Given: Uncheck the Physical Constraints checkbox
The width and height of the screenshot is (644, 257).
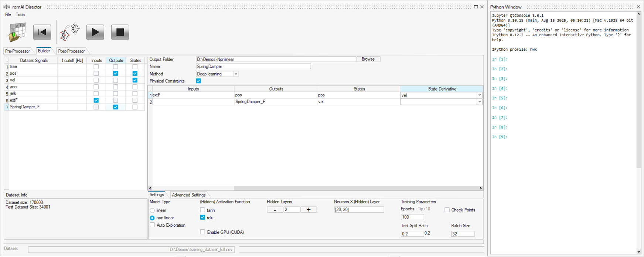Looking at the screenshot, I should [198, 81].
